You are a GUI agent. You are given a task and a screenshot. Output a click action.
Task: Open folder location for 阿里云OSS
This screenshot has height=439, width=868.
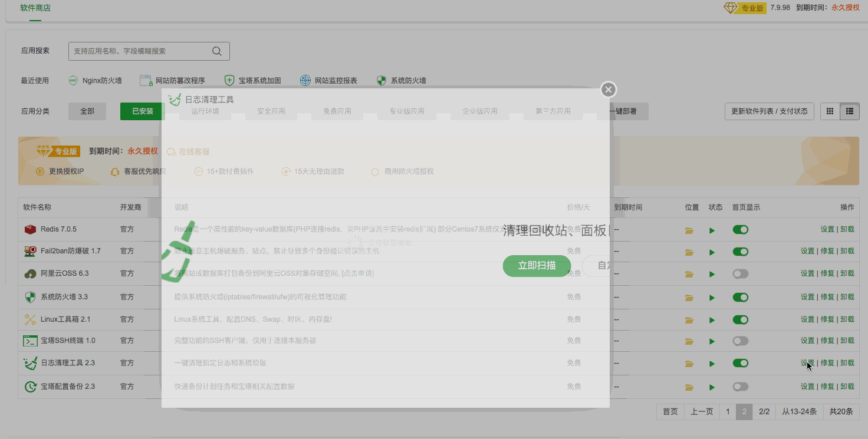coord(689,275)
